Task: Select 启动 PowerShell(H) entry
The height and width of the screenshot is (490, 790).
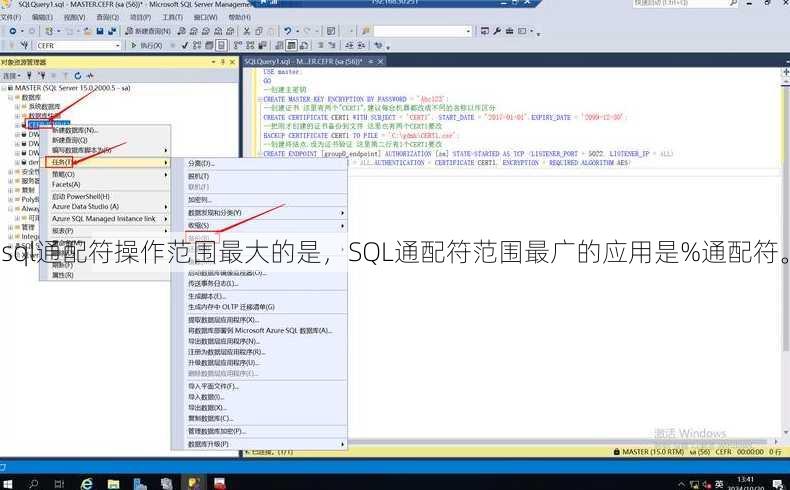Action: pos(81,196)
